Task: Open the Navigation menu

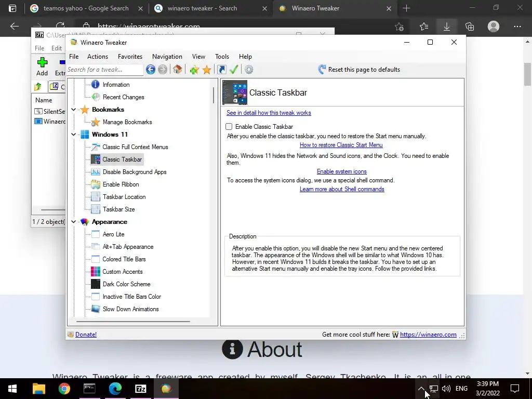Action: pyautogui.click(x=167, y=57)
